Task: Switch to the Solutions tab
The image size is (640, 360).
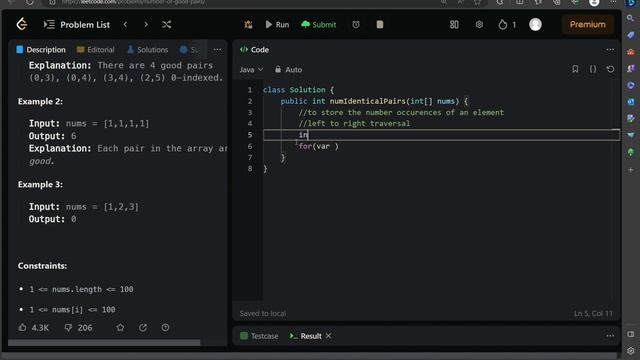Action: coord(147,49)
